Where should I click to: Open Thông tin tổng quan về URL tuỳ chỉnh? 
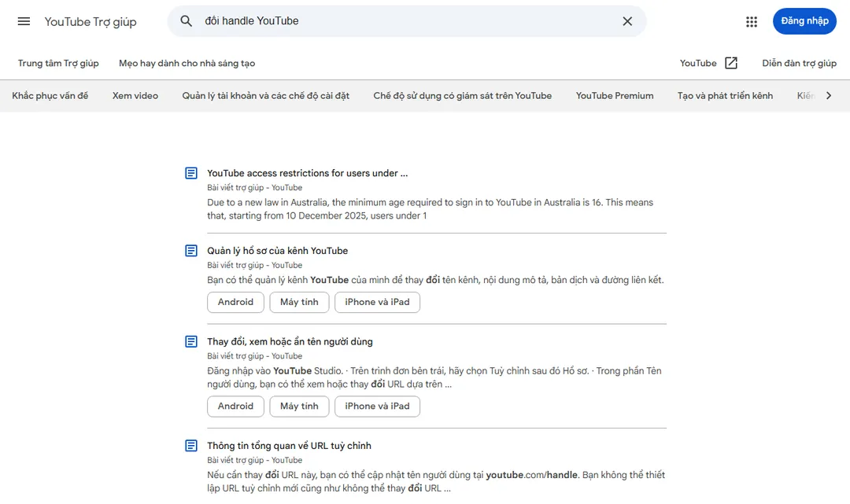[x=289, y=446]
